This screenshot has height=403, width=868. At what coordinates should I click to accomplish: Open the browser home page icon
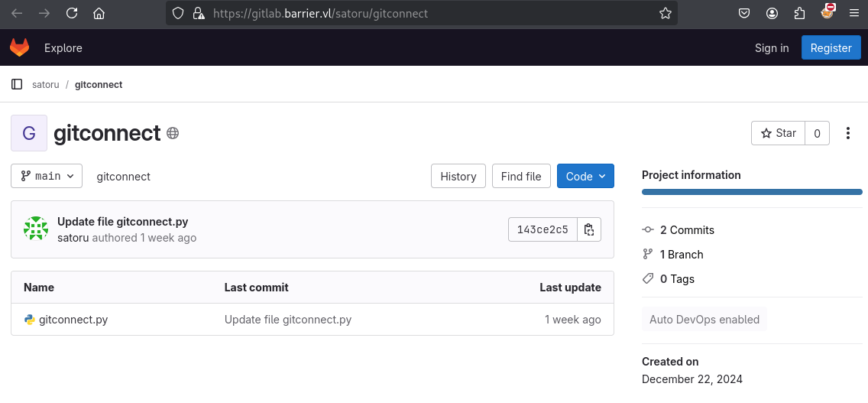(99, 13)
